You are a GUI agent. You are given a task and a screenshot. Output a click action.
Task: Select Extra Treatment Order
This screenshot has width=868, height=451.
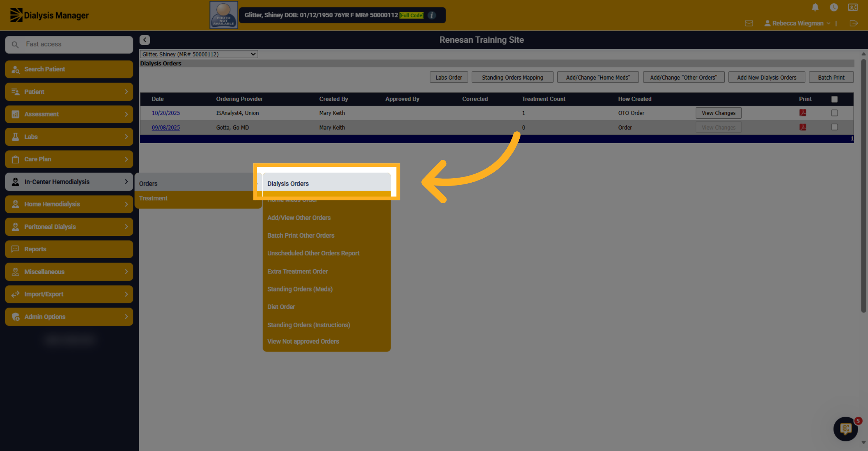click(x=297, y=271)
